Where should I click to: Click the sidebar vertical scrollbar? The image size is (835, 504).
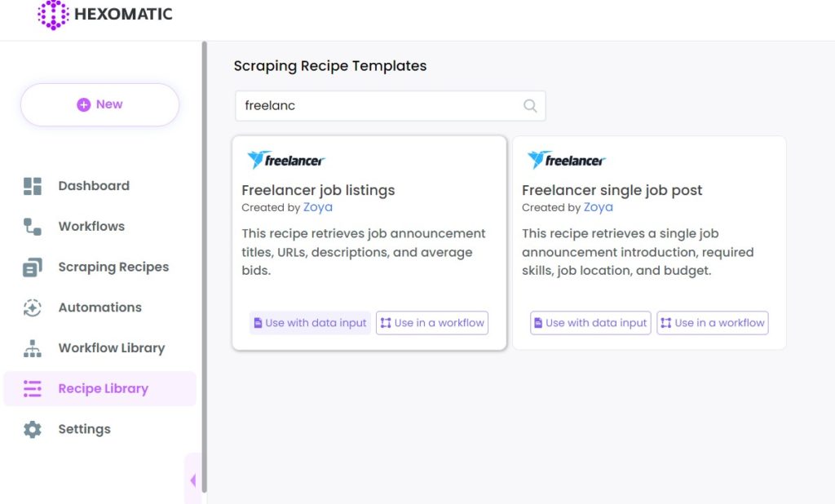pyautogui.click(x=205, y=267)
